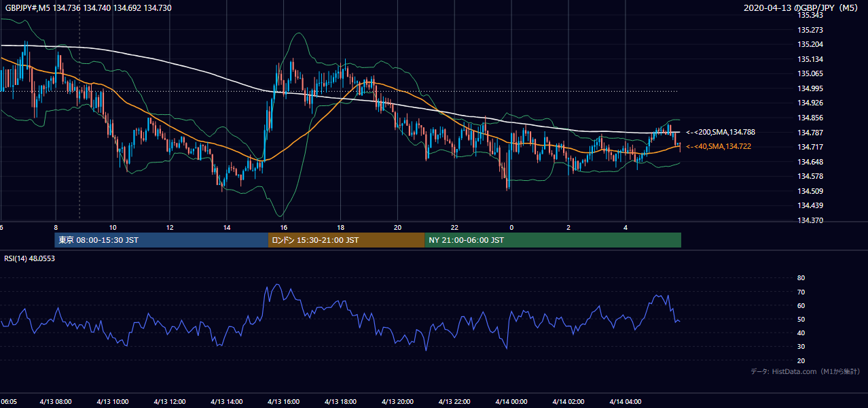Click the RSI 80 level label
Screen dimensions: 868x408
pos(801,278)
